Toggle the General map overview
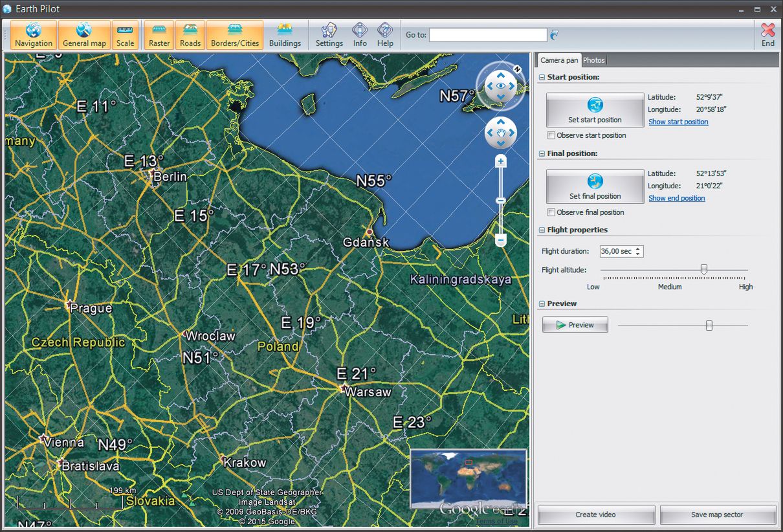This screenshot has height=532, width=783. tap(84, 35)
